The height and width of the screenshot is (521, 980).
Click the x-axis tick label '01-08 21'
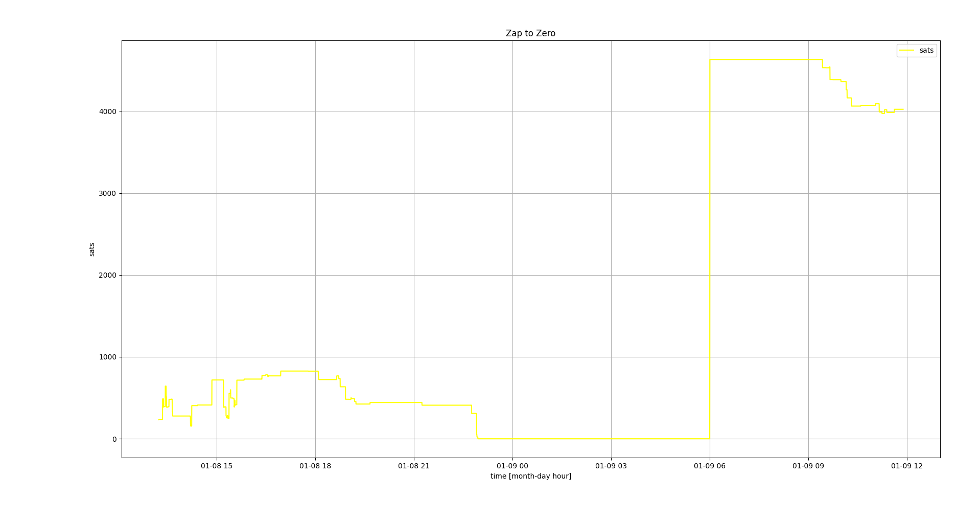414,466
